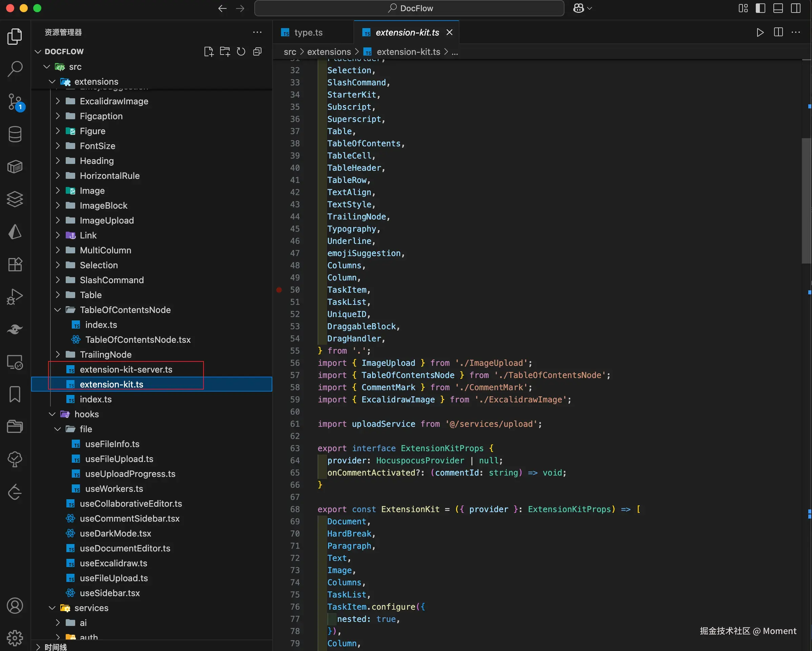Click the New Folder icon in explorer
Screen dimensions: 812x651
coord(225,51)
